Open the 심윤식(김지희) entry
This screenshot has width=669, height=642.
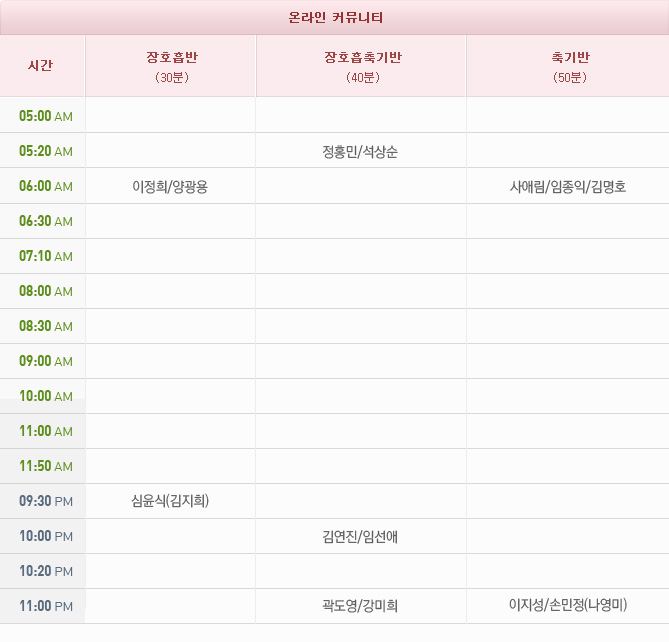pyautogui.click(x=170, y=501)
